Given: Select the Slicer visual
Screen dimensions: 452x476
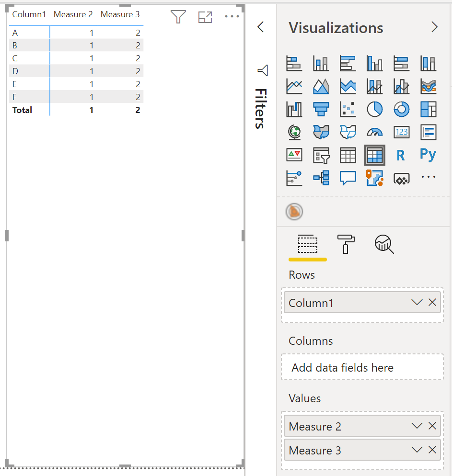Looking at the screenshot, I should [x=321, y=155].
